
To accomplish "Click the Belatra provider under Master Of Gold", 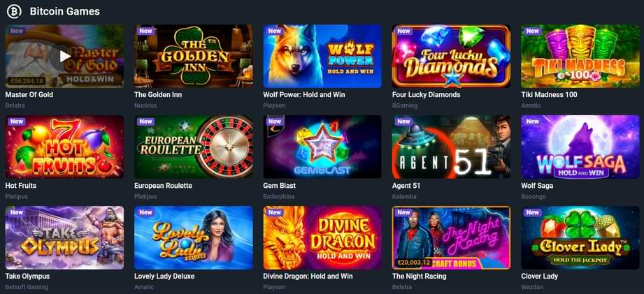I will 15,105.
